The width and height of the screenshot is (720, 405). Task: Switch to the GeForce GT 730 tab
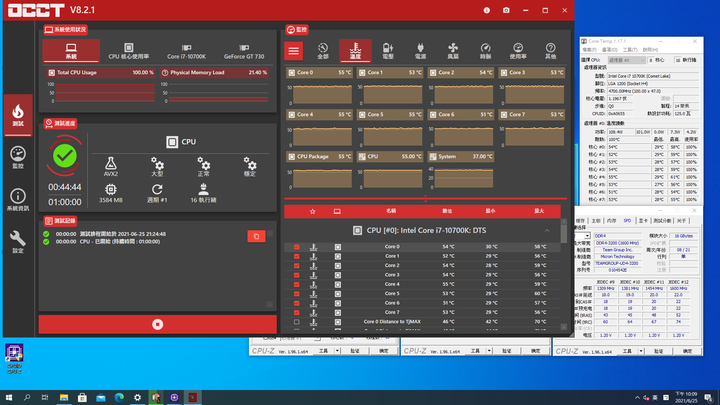tap(244, 51)
